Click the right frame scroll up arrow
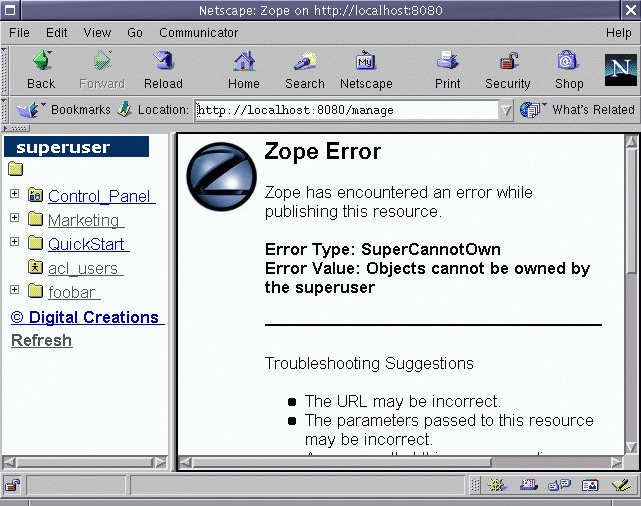641x506 pixels. 631,141
